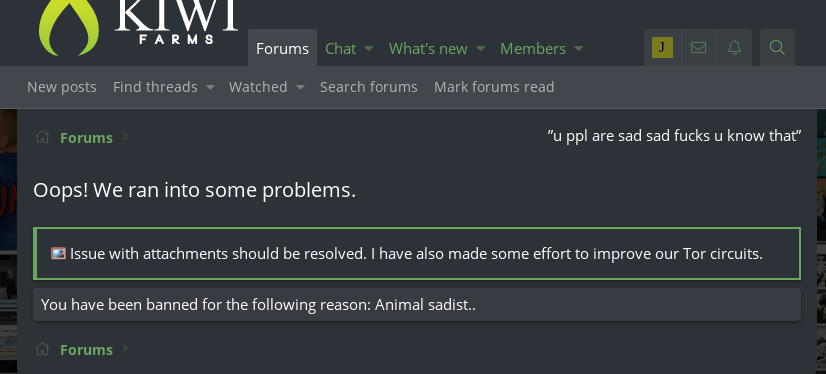Open the Chat navigation tab

click(x=340, y=48)
